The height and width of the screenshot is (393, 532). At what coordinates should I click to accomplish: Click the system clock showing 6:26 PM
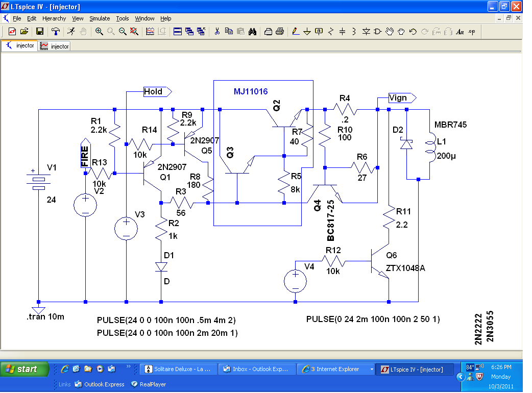tap(501, 367)
